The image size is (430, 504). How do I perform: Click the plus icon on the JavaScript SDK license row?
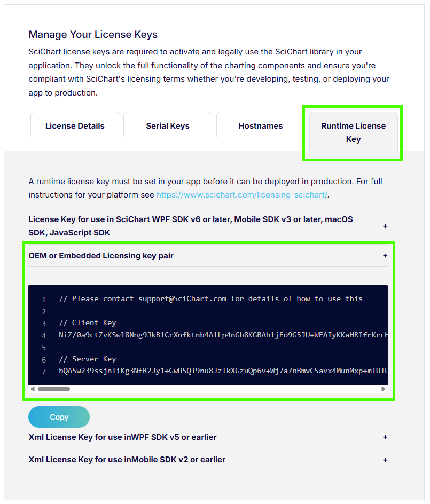click(x=385, y=226)
